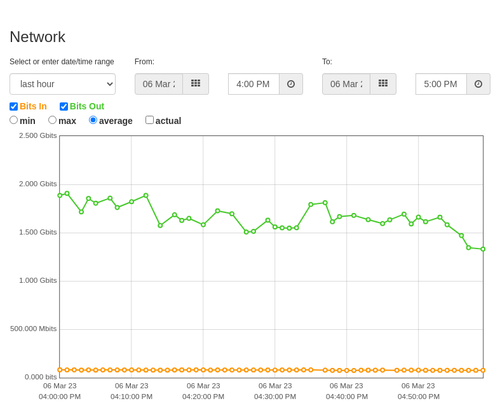500x403 pixels.
Task: Click Select or enter date/time range label
Action: [x=62, y=62]
